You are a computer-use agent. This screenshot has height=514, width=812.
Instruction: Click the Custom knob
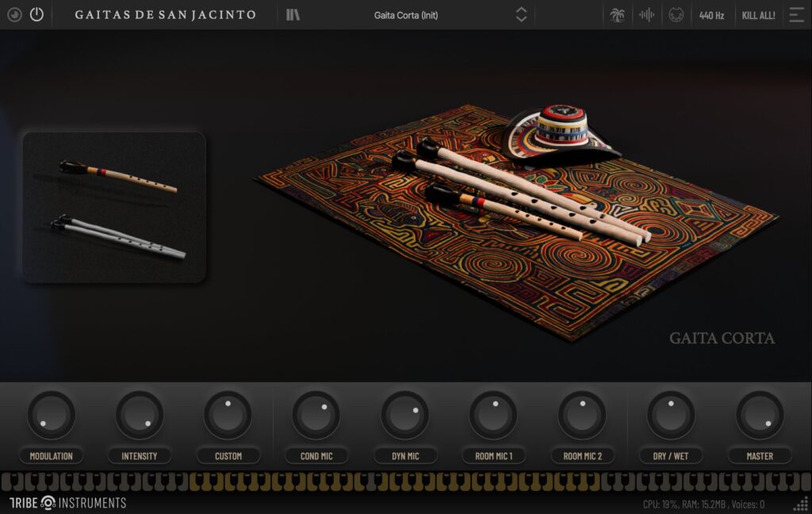coord(228,415)
